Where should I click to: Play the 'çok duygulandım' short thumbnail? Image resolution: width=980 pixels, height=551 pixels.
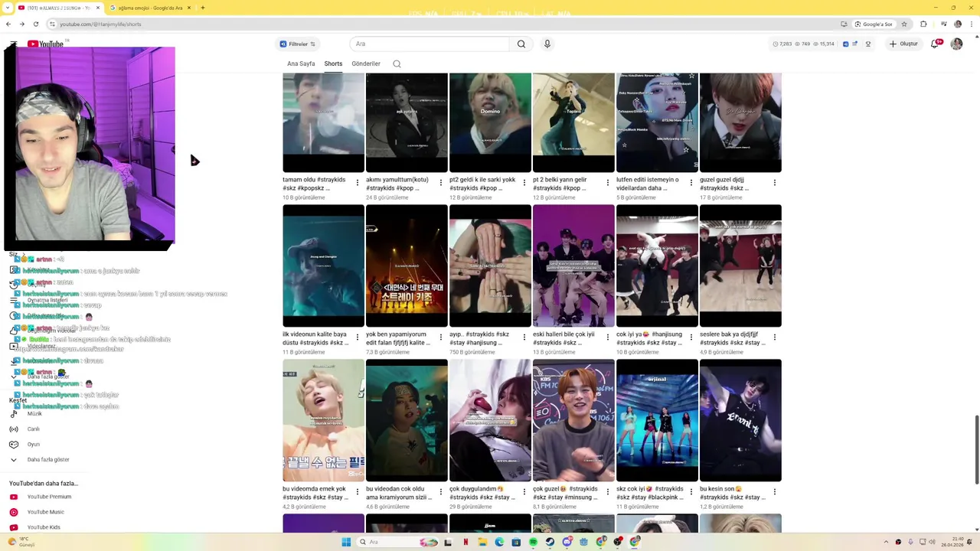tap(490, 420)
